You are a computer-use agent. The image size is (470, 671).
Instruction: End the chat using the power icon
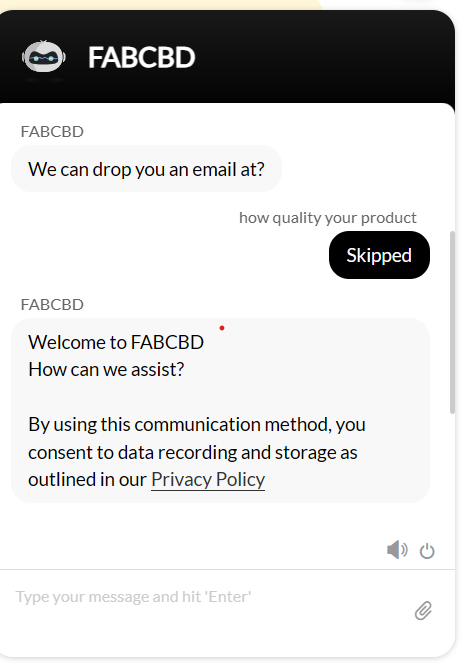coord(427,551)
